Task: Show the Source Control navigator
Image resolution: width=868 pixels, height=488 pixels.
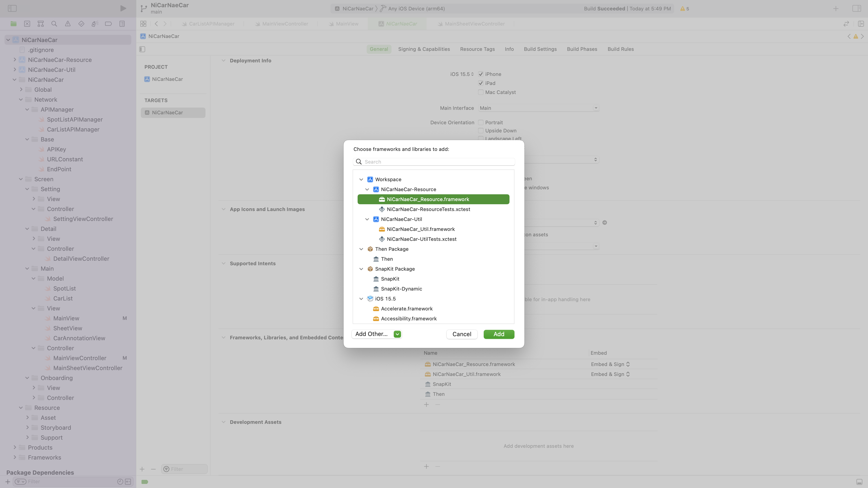Action: (27, 23)
